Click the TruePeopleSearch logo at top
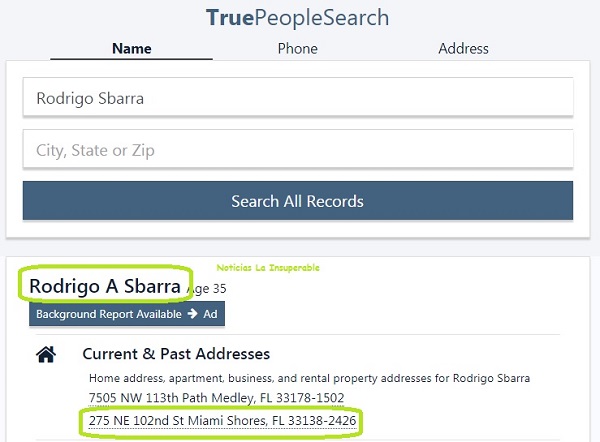 297,18
